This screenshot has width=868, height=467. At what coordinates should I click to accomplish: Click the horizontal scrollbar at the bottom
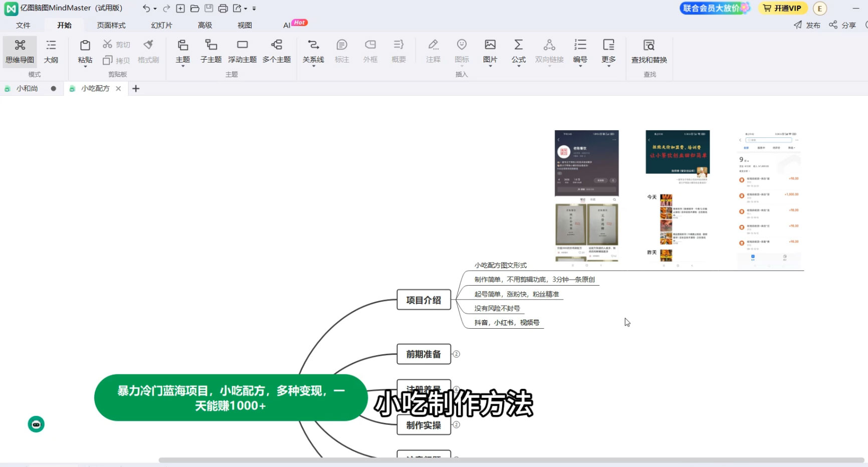(x=511, y=460)
